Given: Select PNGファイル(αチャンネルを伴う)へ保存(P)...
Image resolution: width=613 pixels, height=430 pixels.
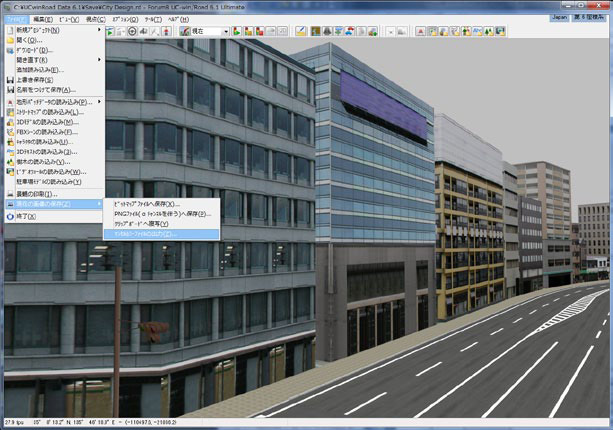Looking at the screenshot, I should point(161,214).
